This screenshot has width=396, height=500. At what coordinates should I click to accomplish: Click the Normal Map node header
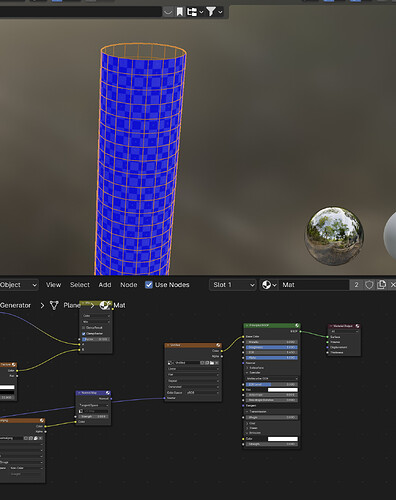click(x=93, y=393)
